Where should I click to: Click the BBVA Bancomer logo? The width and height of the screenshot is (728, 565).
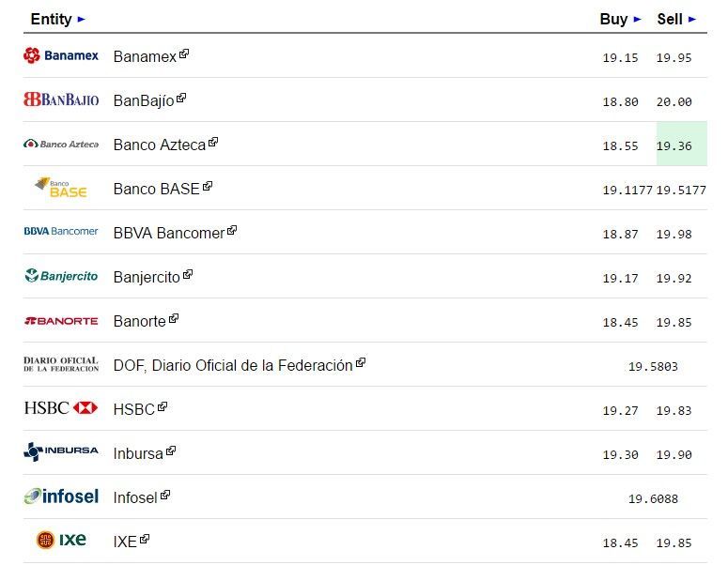tap(61, 232)
